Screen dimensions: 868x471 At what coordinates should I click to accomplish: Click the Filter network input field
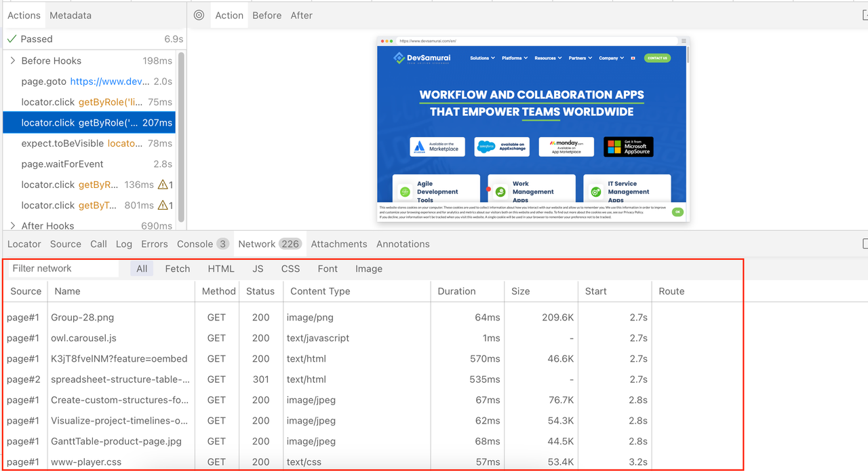(64, 268)
